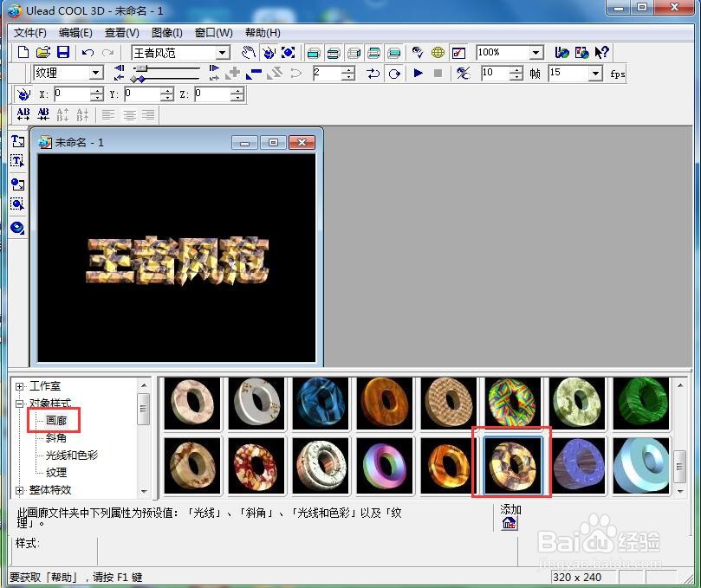Click the Insert geometric object tool
701x588 pixels.
17,228
